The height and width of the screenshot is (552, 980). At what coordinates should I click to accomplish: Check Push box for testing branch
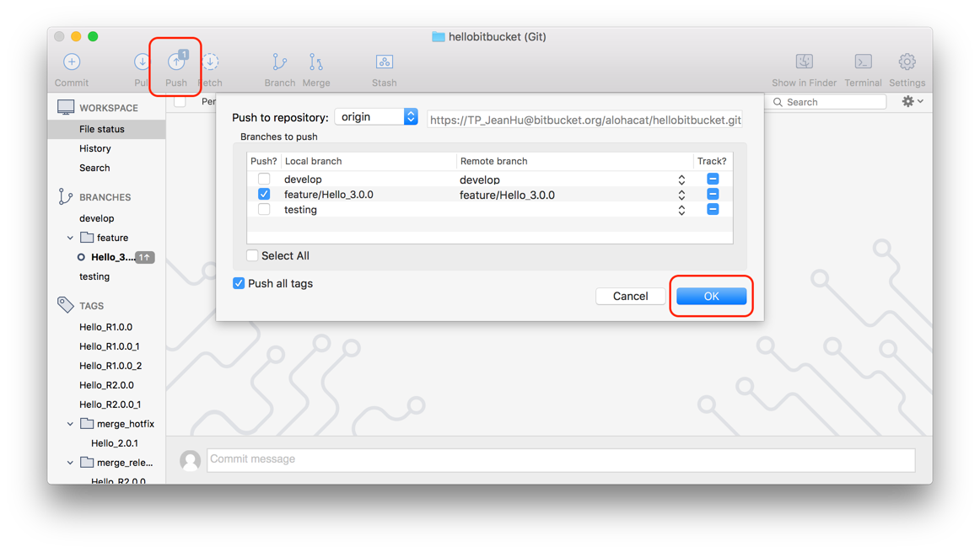(x=264, y=209)
